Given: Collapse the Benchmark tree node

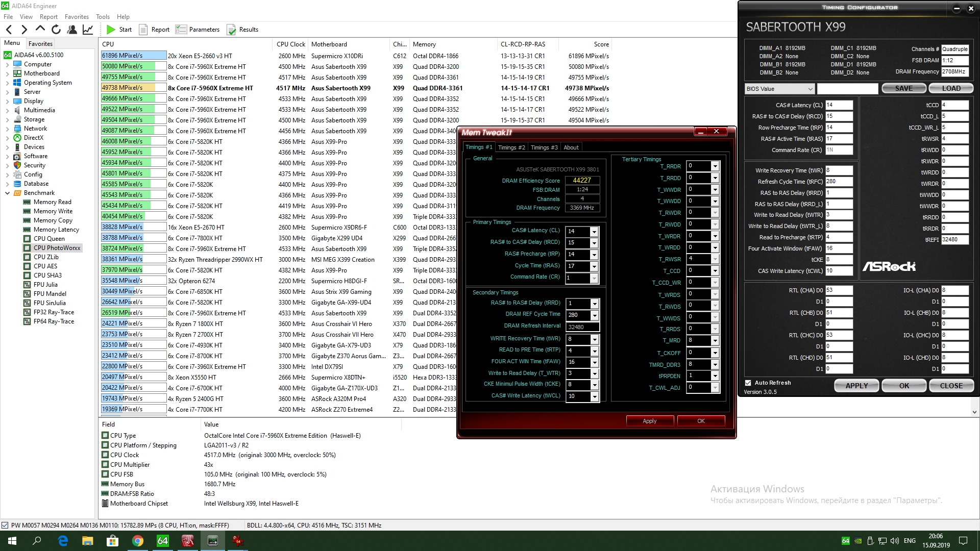Looking at the screenshot, I should click(7, 193).
